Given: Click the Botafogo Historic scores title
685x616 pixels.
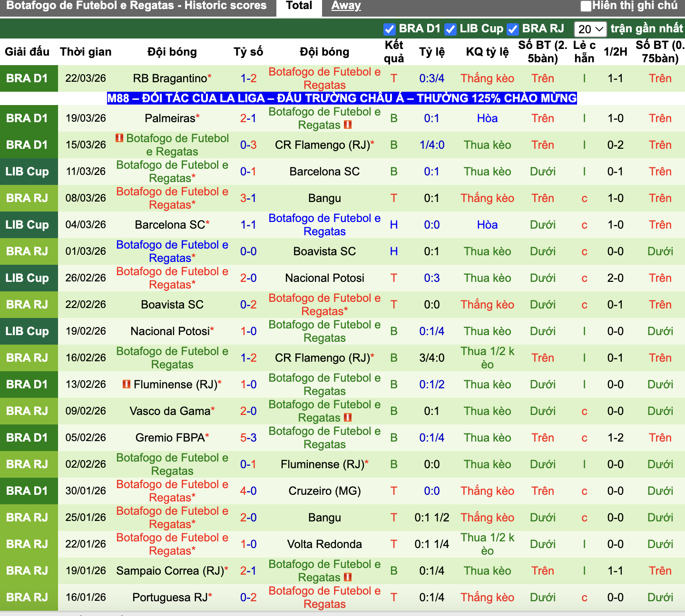Looking at the screenshot, I should pyautogui.click(x=137, y=6).
